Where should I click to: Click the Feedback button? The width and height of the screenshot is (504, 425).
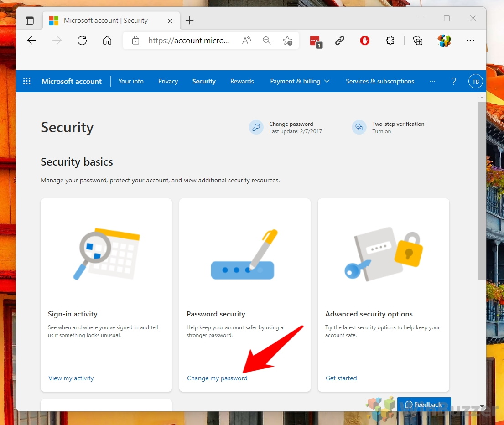tap(424, 404)
